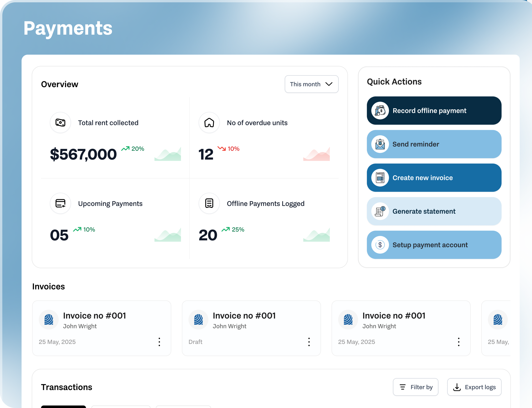
Task: Click the receipt icon beside Offline Payments Logged
Action: tap(209, 203)
